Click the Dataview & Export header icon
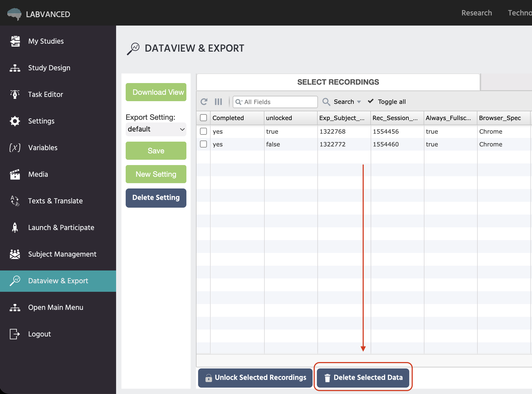This screenshot has width=532, height=394. [x=133, y=49]
